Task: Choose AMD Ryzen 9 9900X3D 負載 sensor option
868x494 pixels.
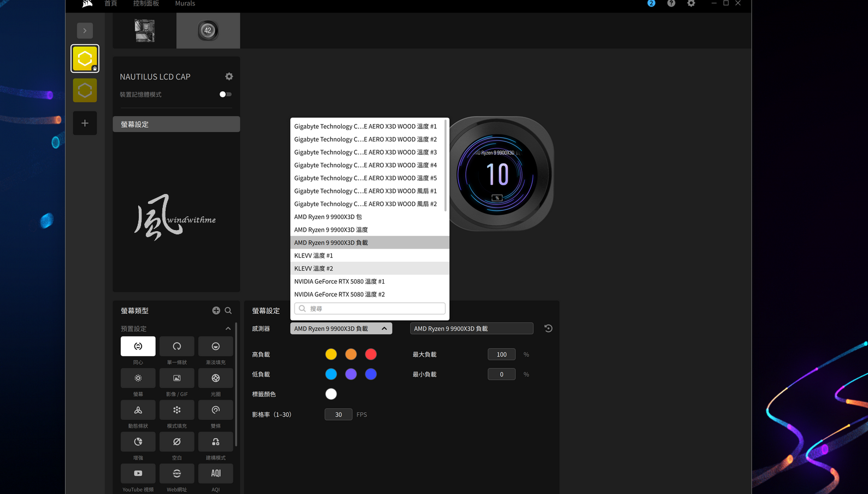Action: click(x=370, y=243)
